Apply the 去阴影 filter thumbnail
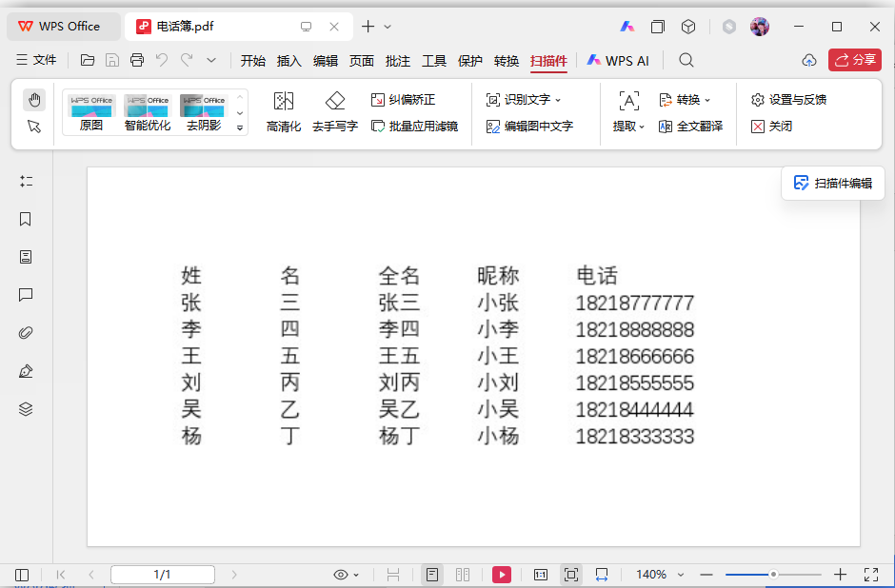 tap(203, 112)
